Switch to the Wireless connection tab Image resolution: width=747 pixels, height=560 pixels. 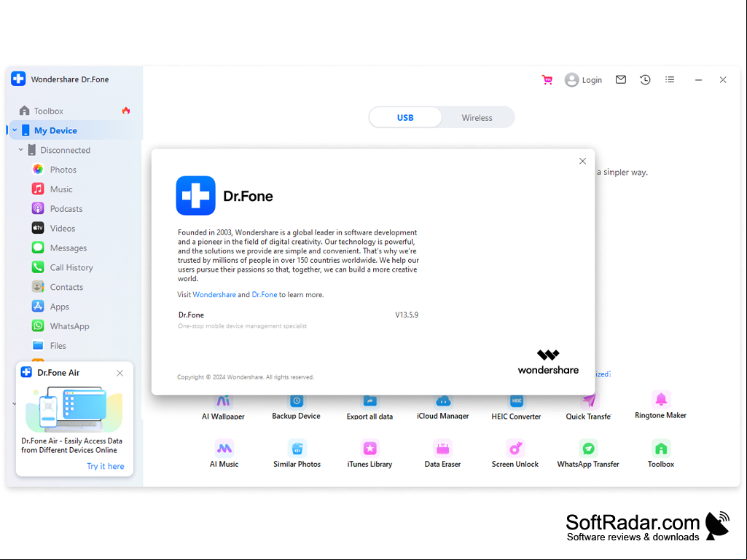click(x=477, y=118)
